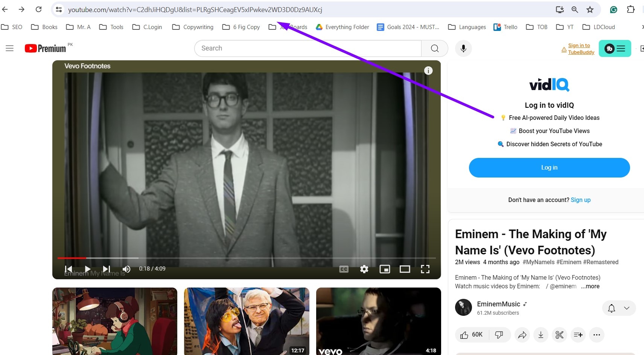This screenshot has width=644, height=355.
Task: Open the EminemMusic channel avatar
Action: [463, 308]
